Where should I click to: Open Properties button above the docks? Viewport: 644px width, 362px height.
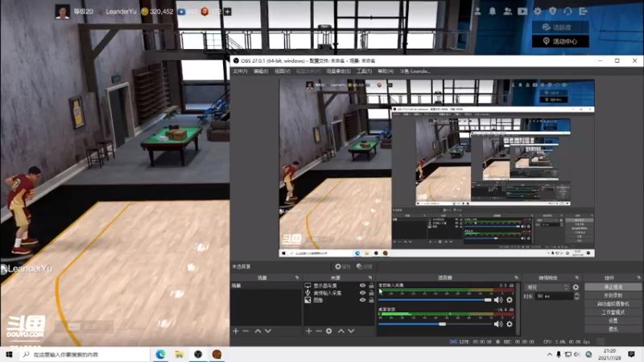coord(342,267)
